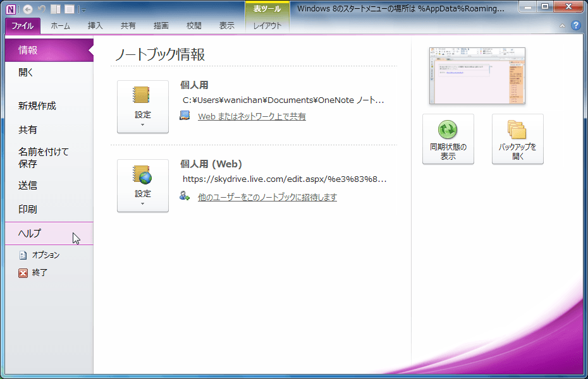Select 送信 in the backstage menu

[49, 185]
